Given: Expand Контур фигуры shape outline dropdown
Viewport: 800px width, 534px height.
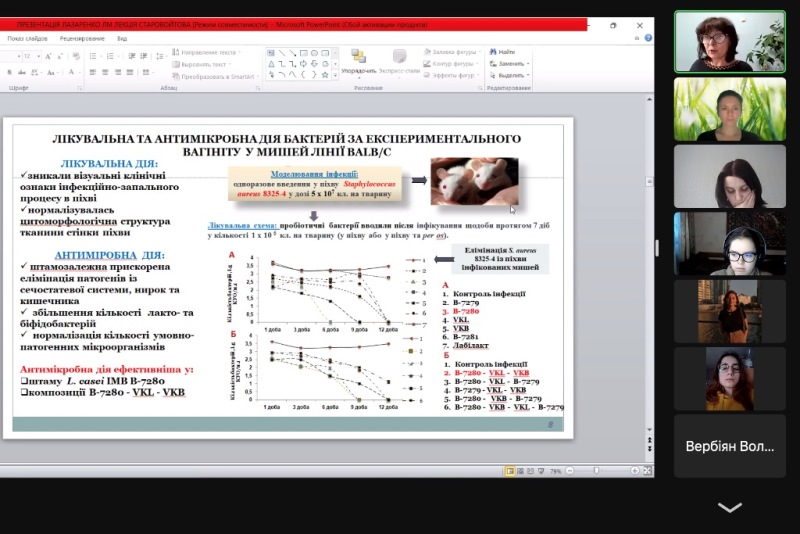Looking at the screenshot, I should [453, 63].
